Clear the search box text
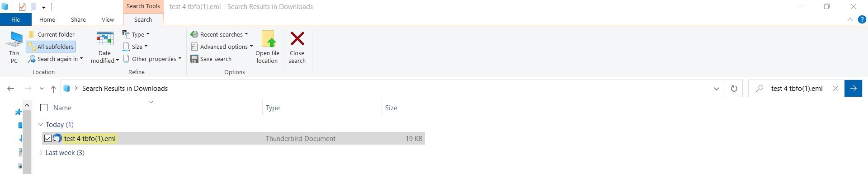Viewport: 868px width, 174px height. point(835,89)
